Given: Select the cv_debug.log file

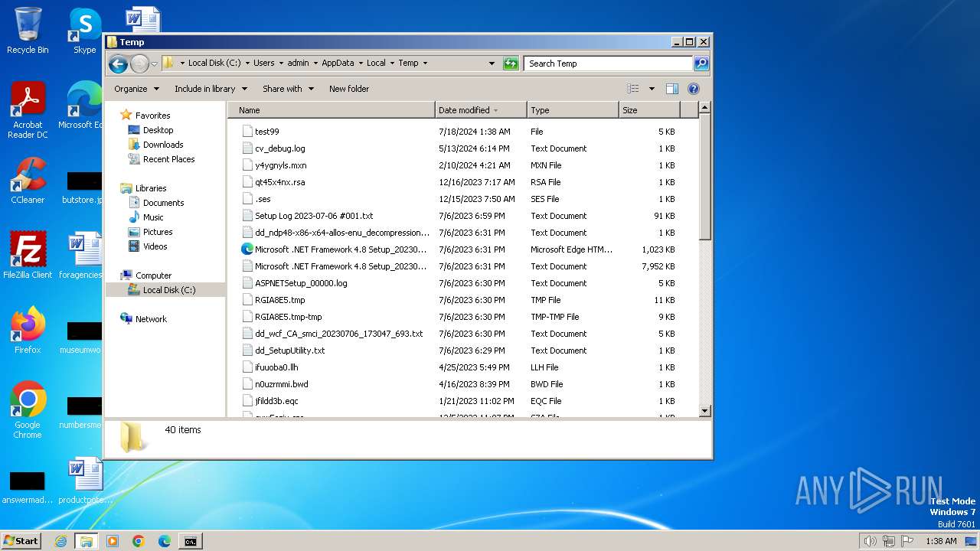Looking at the screenshot, I should 279,148.
